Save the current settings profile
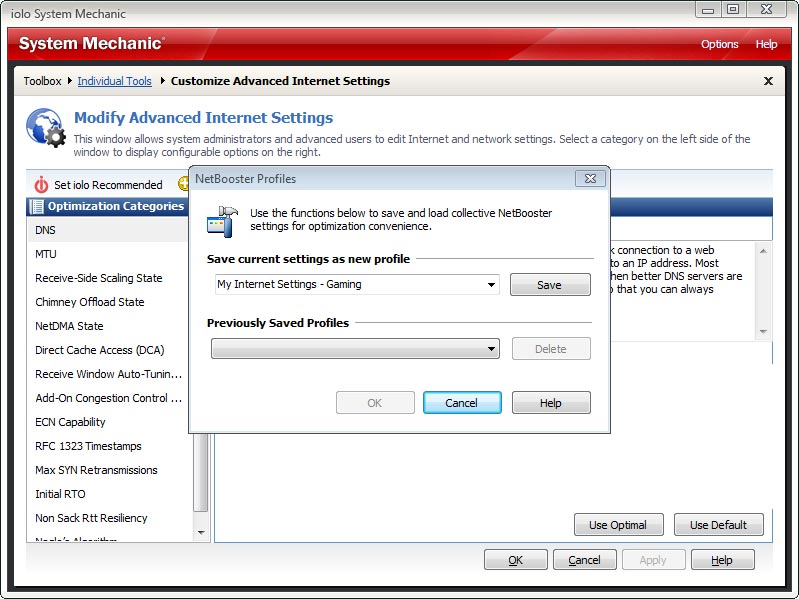Viewport: 799px width, 599px height. [550, 285]
